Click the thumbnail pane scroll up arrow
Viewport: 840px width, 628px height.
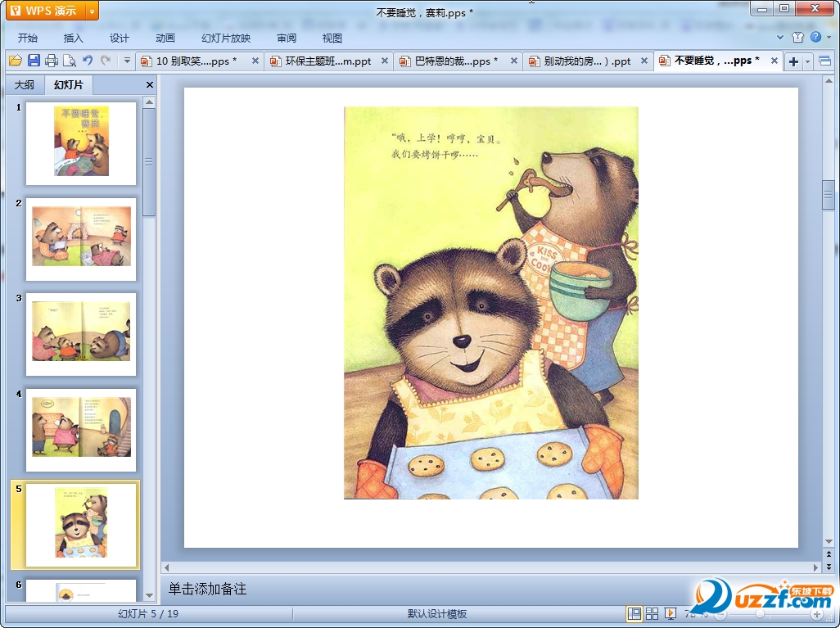pos(150,102)
